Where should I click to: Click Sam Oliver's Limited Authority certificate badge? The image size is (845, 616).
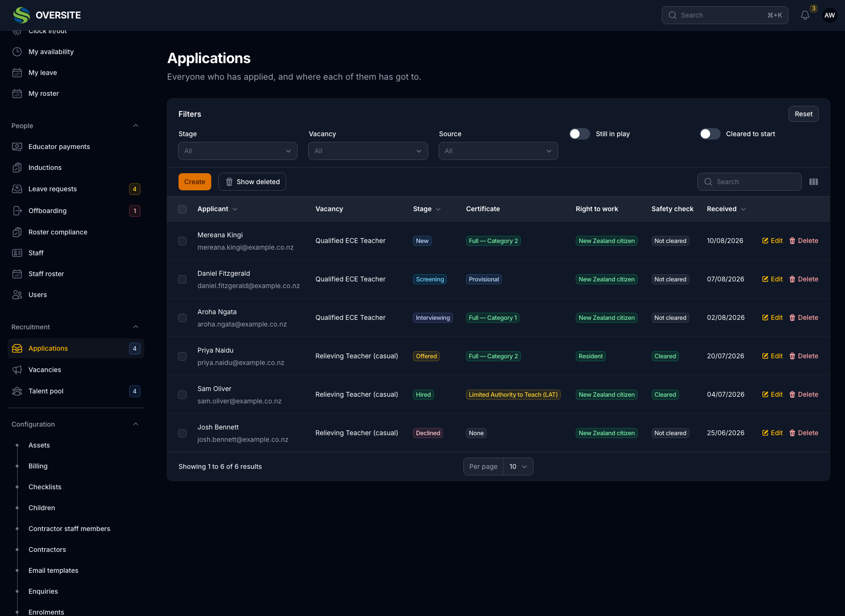coord(513,394)
